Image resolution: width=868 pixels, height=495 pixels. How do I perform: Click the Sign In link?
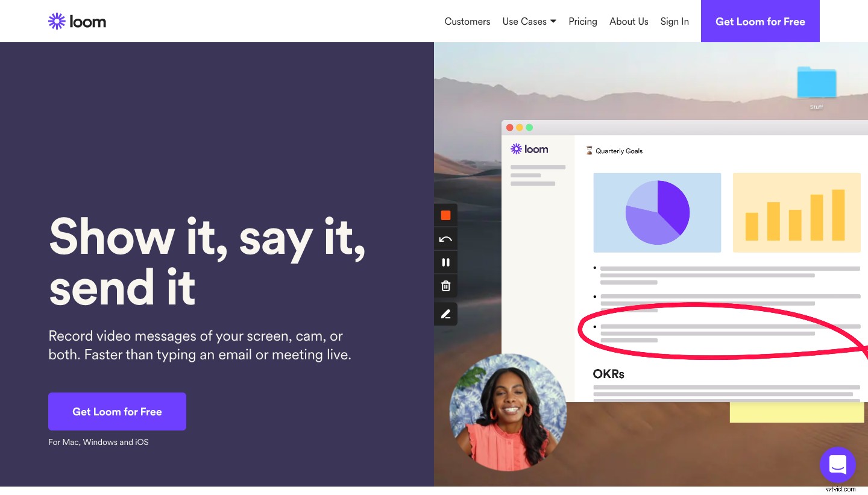(674, 22)
